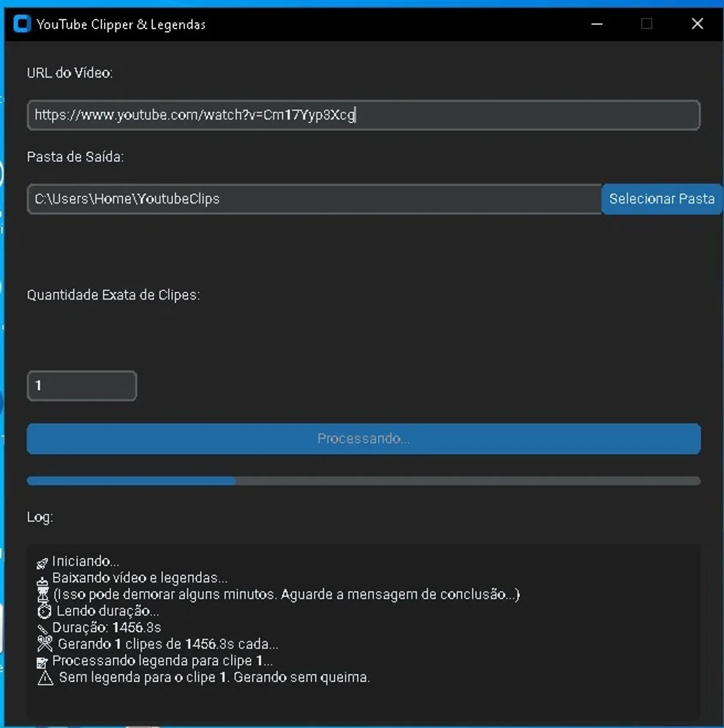Click the log line 'Lendo duração...'
The width and height of the screenshot is (724, 728).
click(108, 611)
